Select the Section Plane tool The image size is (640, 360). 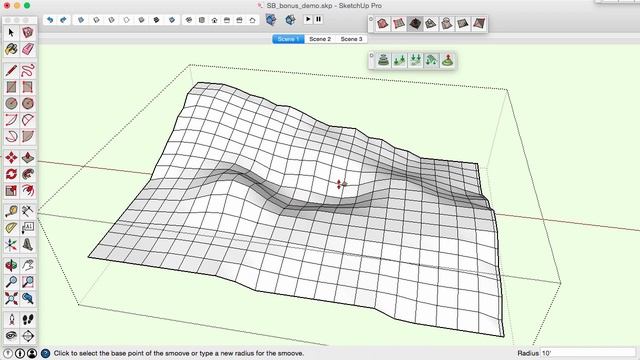click(x=27, y=336)
